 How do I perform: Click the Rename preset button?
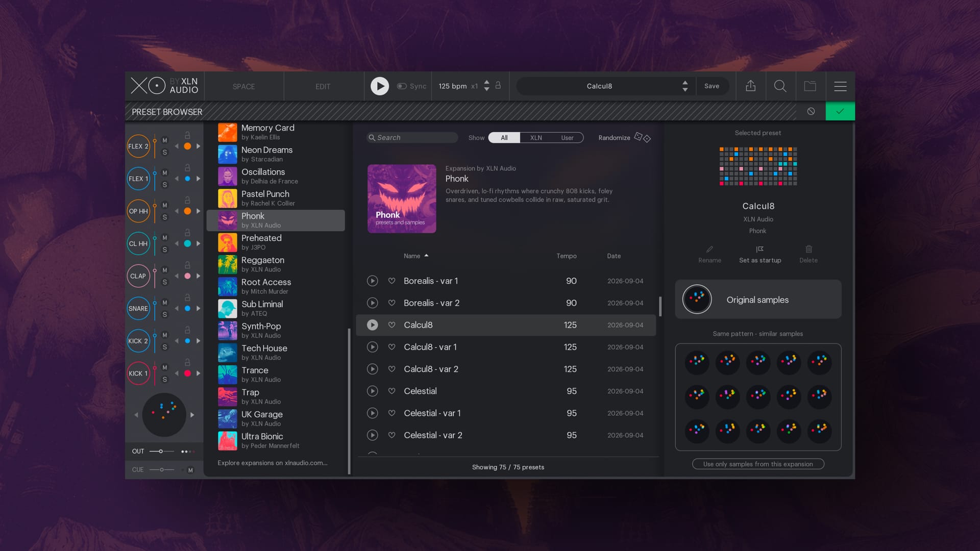pos(709,254)
